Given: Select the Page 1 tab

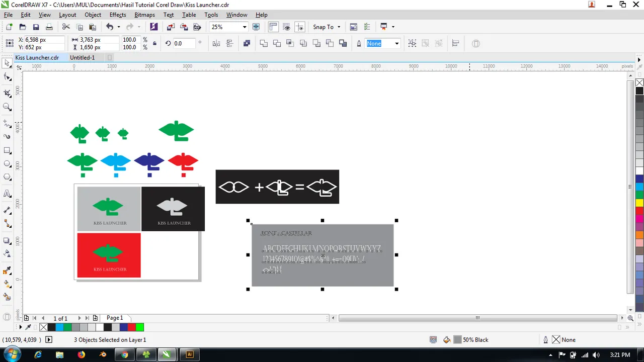Looking at the screenshot, I should 114,318.
